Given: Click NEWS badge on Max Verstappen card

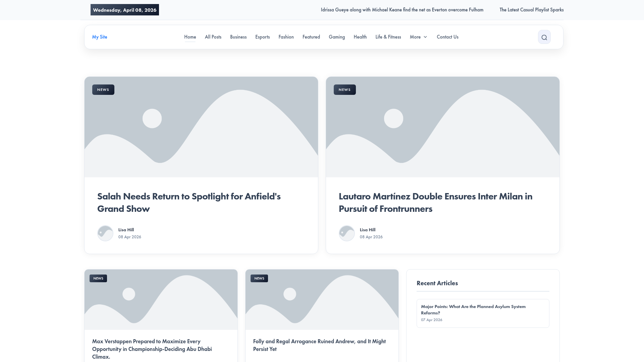Looking at the screenshot, I should (x=98, y=279).
